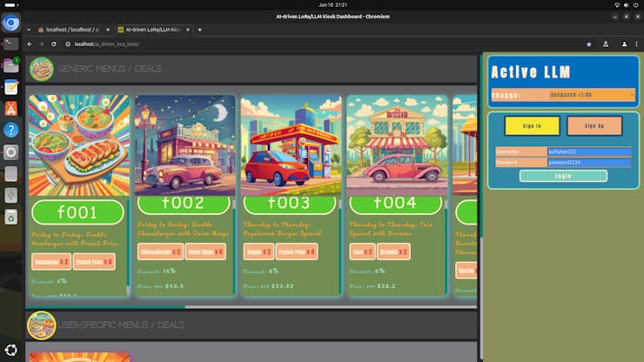Bookmark this page with the star icon

pyautogui.click(x=588, y=44)
